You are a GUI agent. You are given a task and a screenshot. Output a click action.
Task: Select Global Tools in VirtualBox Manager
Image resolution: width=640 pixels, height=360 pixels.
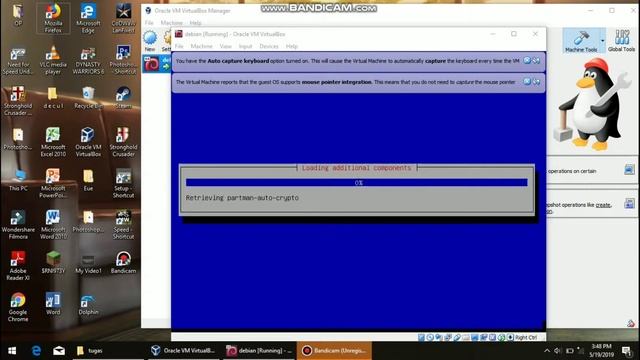[x=621, y=40]
